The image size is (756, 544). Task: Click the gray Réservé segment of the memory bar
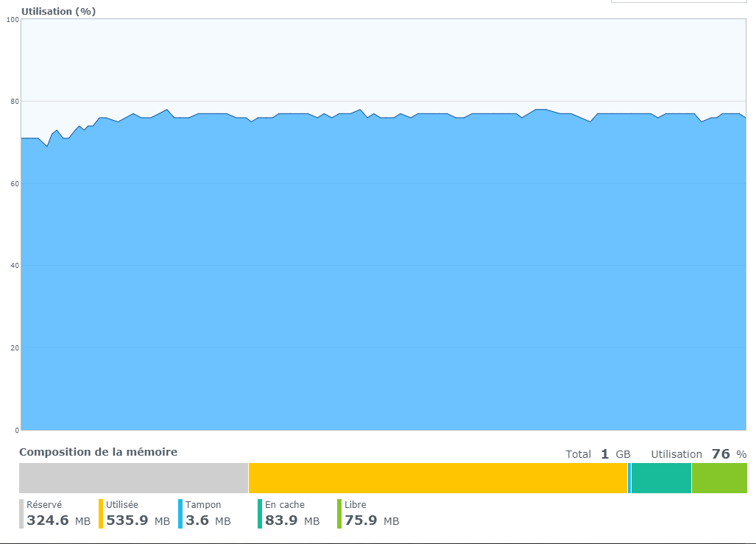[x=133, y=478]
